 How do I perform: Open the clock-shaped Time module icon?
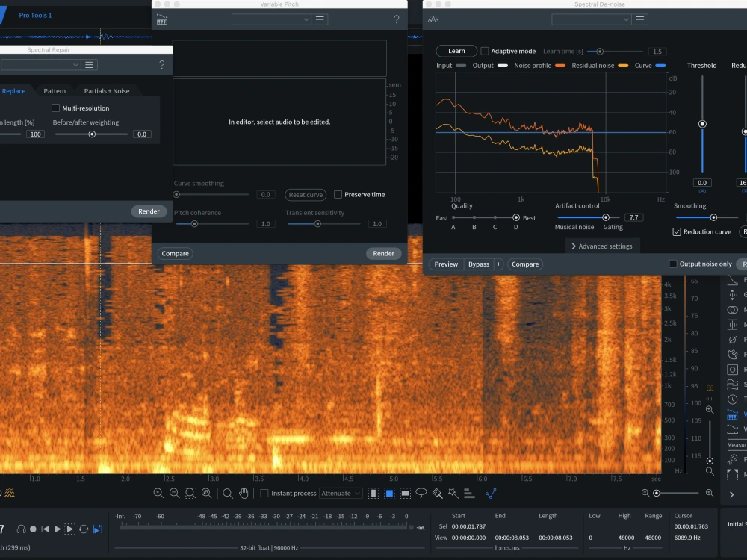tap(732, 399)
